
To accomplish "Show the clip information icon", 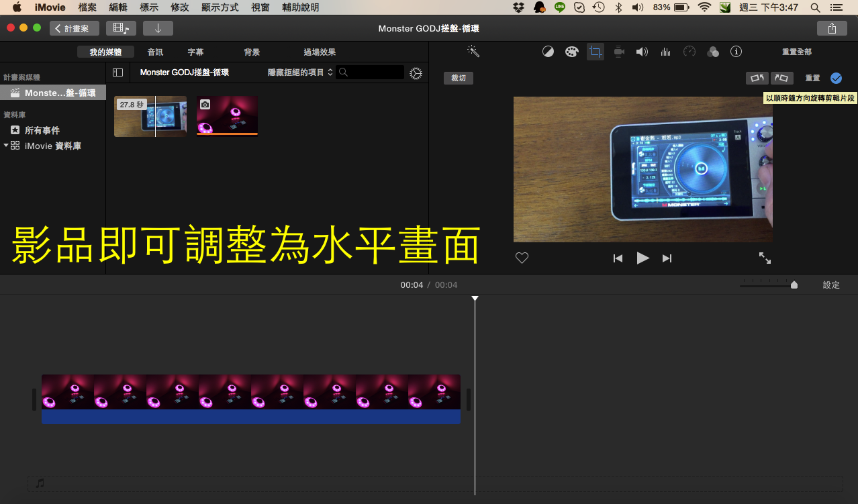I will point(736,52).
